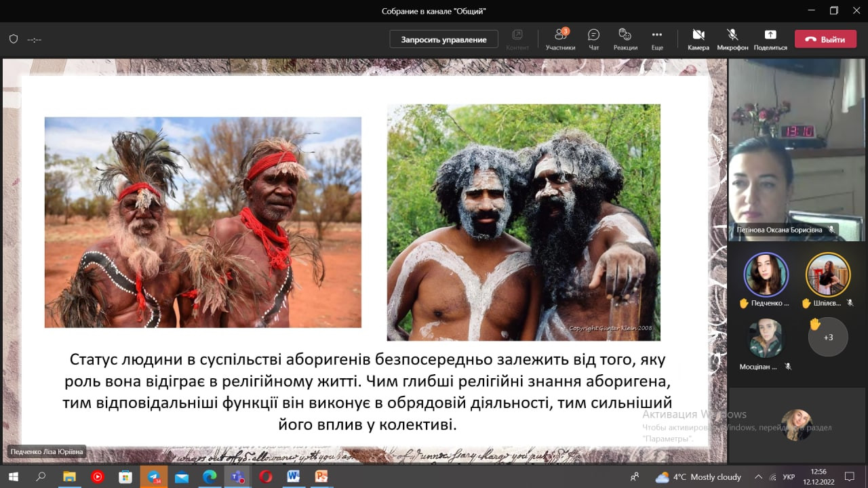Show hidden system tray icons

click(758, 477)
